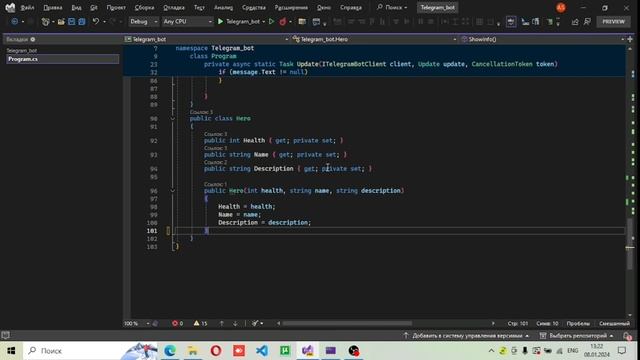Open the ShowInfo() member navigation dropdown
The image size is (640, 360).
(542, 39)
